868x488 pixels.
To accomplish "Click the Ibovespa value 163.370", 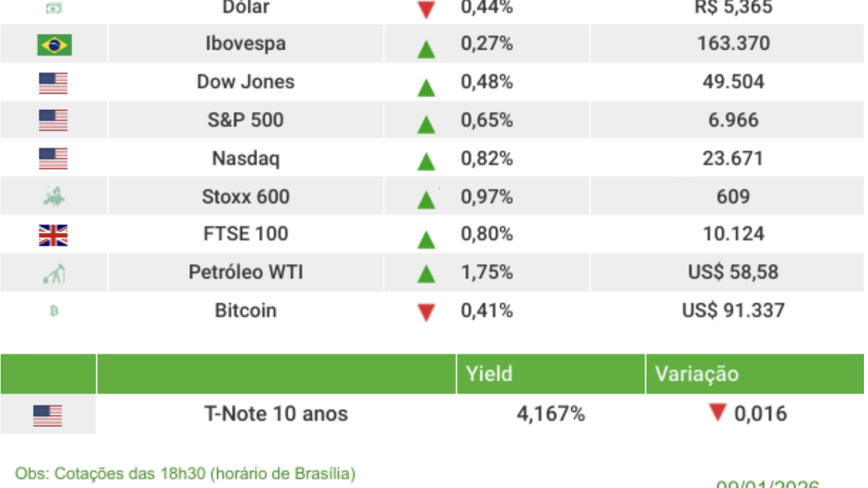I will (x=733, y=43).
